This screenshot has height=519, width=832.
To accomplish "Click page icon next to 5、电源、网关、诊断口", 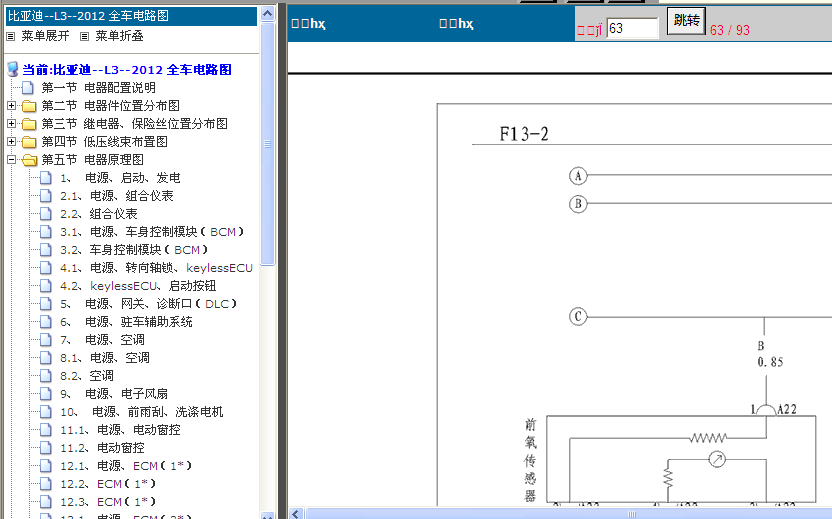I will [46, 304].
